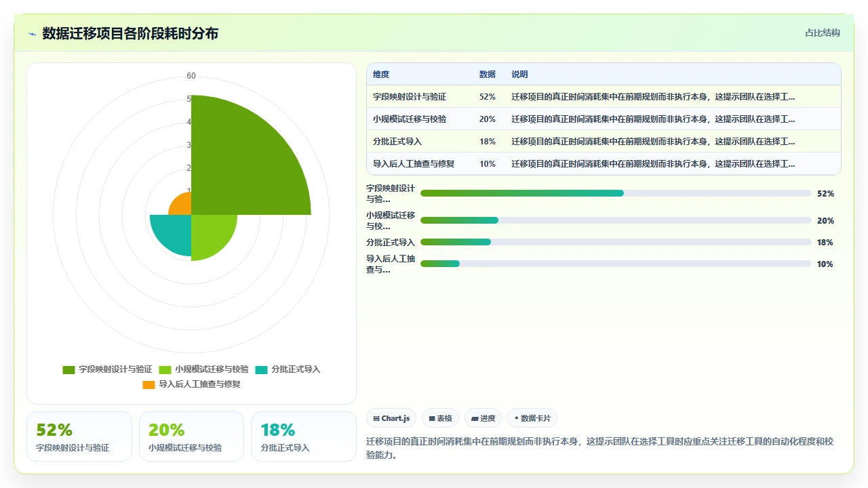Select the 分批正式导入 table row name
This screenshot has width=868, height=488.
point(397,142)
